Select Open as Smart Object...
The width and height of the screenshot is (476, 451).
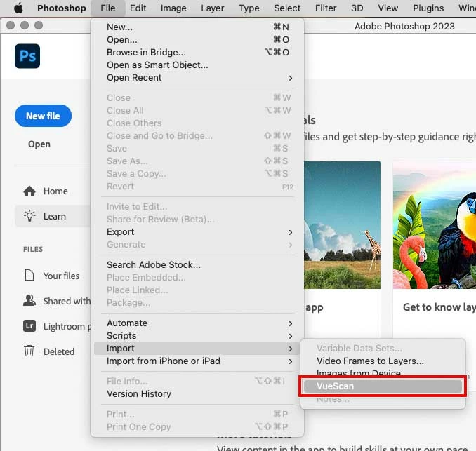tap(197, 65)
